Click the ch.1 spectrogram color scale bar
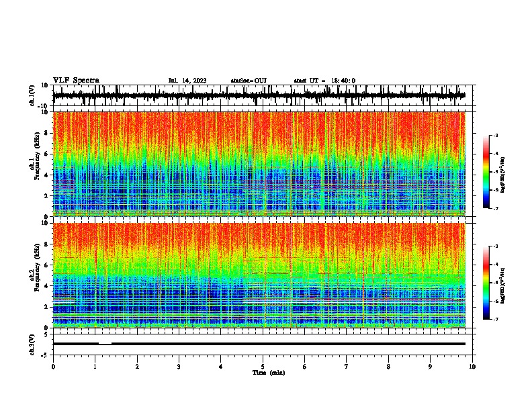Screen dimensions: 532x411 click(x=486, y=172)
